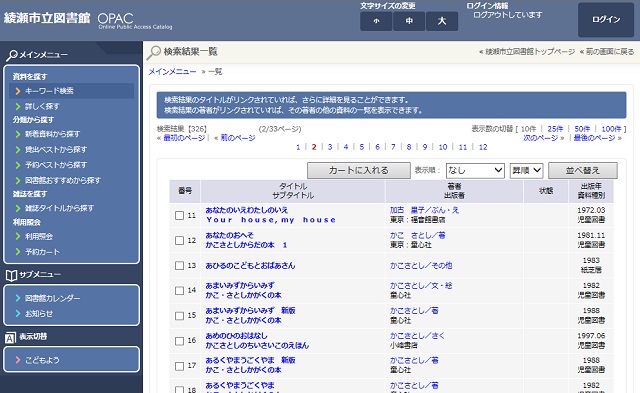Check the checkbox for item 11
Screen dimensions: 640x393
pyautogui.click(x=179, y=215)
